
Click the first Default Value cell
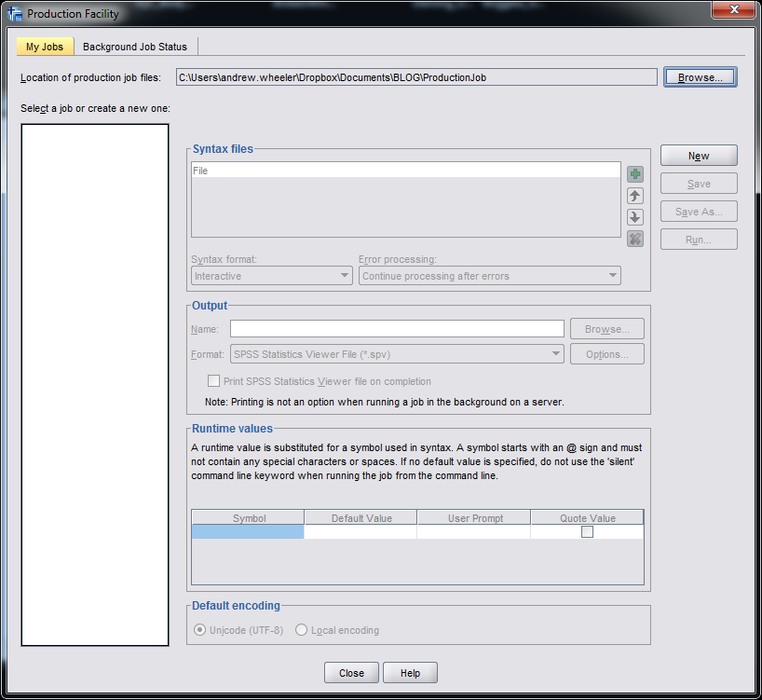(361, 532)
